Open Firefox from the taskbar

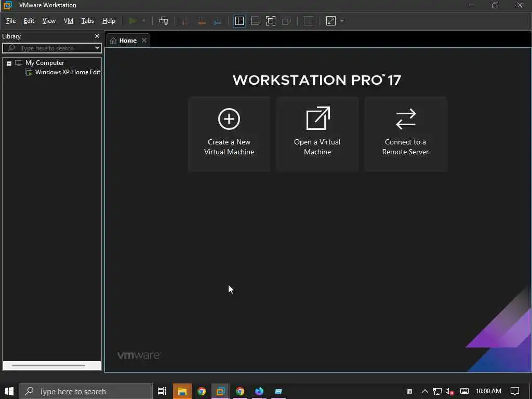(259, 391)
